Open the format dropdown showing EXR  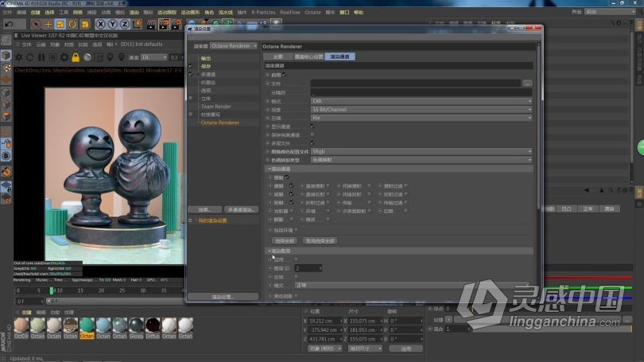[x=421, y=101]
